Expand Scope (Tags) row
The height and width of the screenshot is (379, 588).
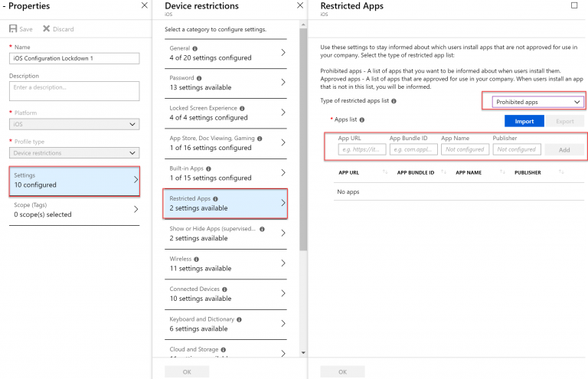(x=74, y=211)
